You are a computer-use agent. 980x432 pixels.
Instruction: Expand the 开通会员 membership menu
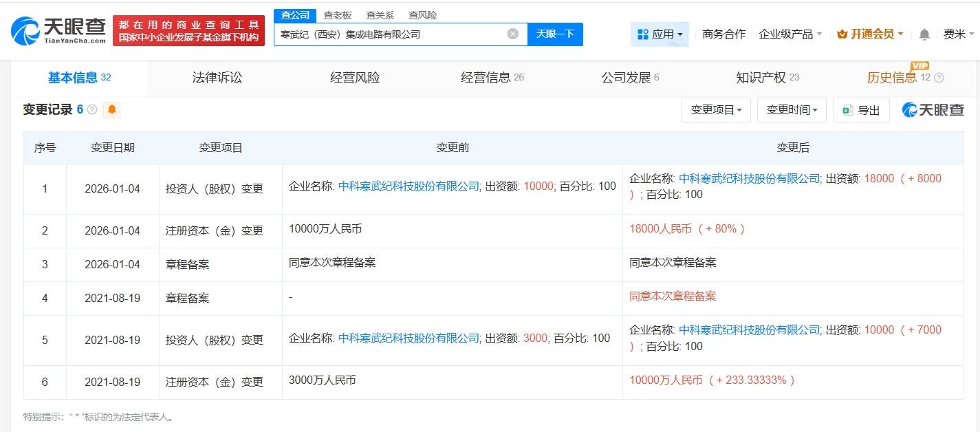pos(870,34)
